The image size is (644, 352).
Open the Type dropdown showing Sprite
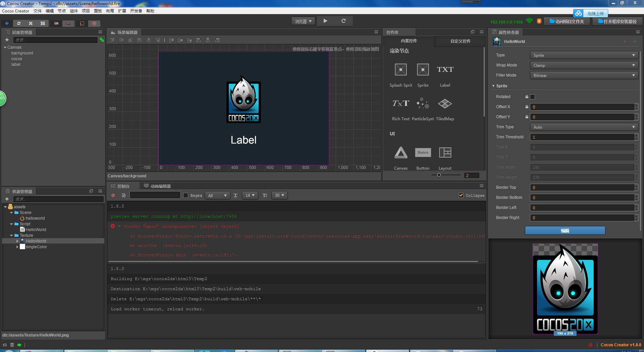[584, 55]
